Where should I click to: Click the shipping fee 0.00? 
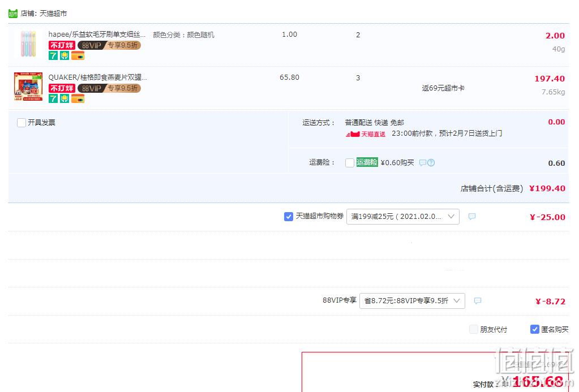tap(556, 122)
